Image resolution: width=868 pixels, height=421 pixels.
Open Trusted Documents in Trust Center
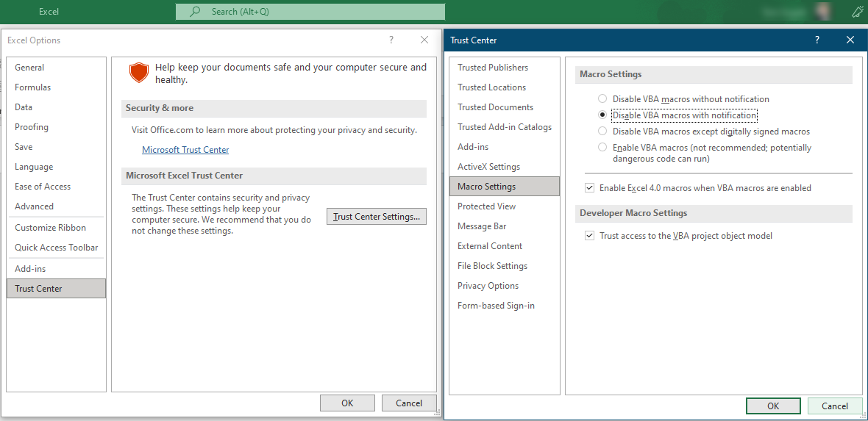pos(505,107)
